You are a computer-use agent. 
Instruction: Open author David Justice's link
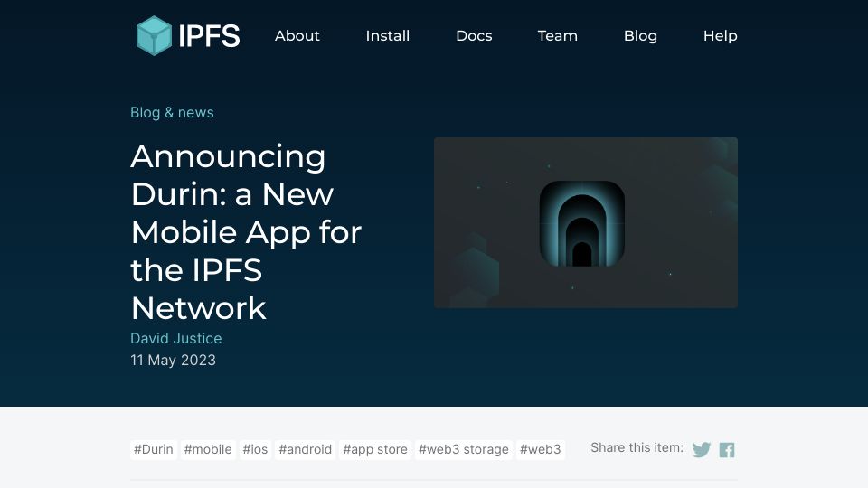point(176,338)
